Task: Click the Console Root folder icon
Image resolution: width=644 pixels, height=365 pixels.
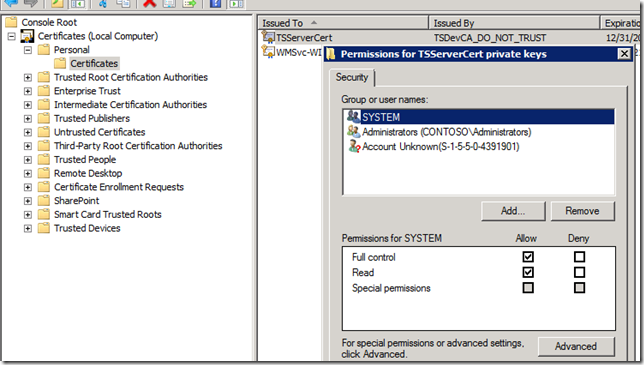Action: tap(11, 22)
